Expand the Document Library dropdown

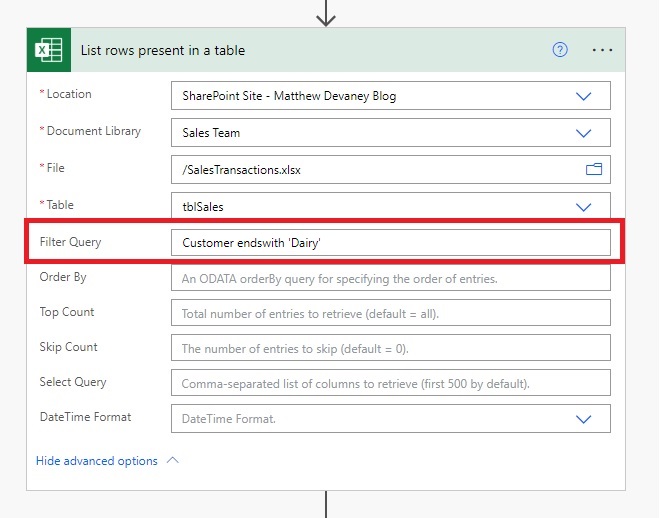pyautogui.click(x=583, y=133)
